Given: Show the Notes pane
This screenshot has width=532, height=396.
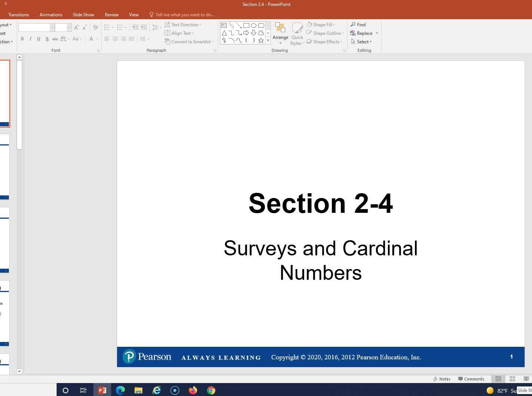Looking at the screenshot, I should 442,379.
